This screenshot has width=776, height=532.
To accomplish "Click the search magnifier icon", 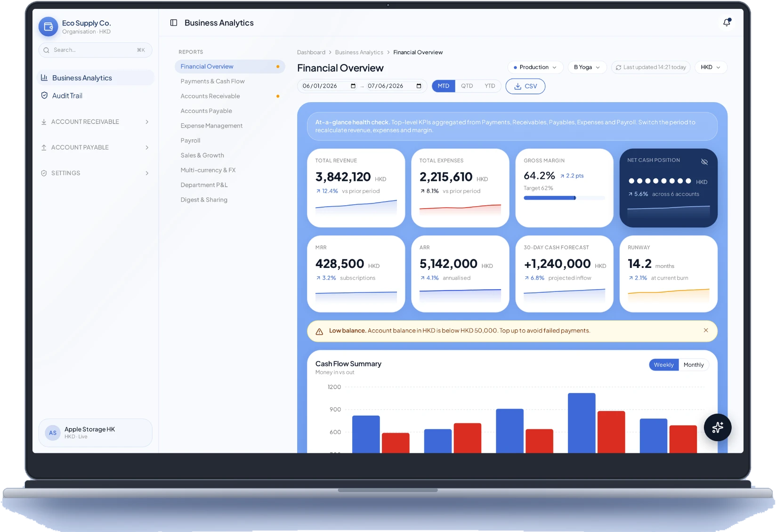I will point(46,50).
